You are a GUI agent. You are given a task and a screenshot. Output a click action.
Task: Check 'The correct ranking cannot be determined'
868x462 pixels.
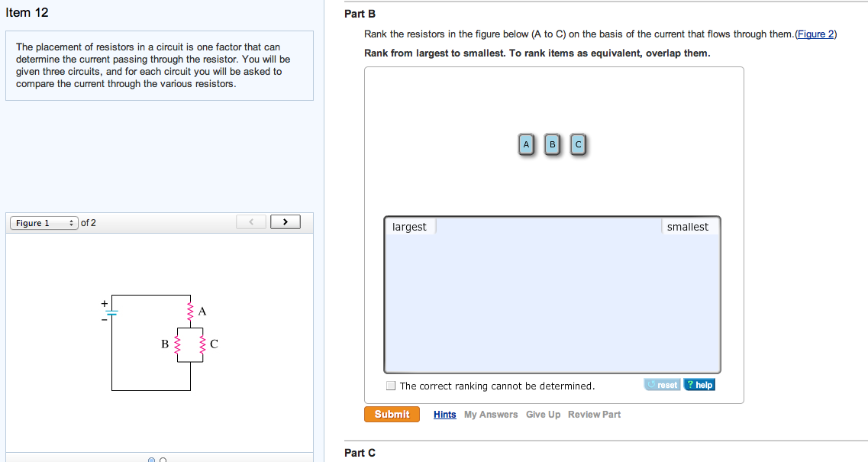[x=391, y=386]
